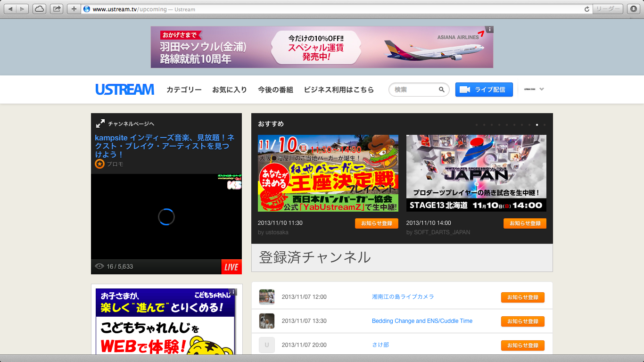Click the USTREAM logo
Viewport: 644px width, 362px height.
click(125, 90)
